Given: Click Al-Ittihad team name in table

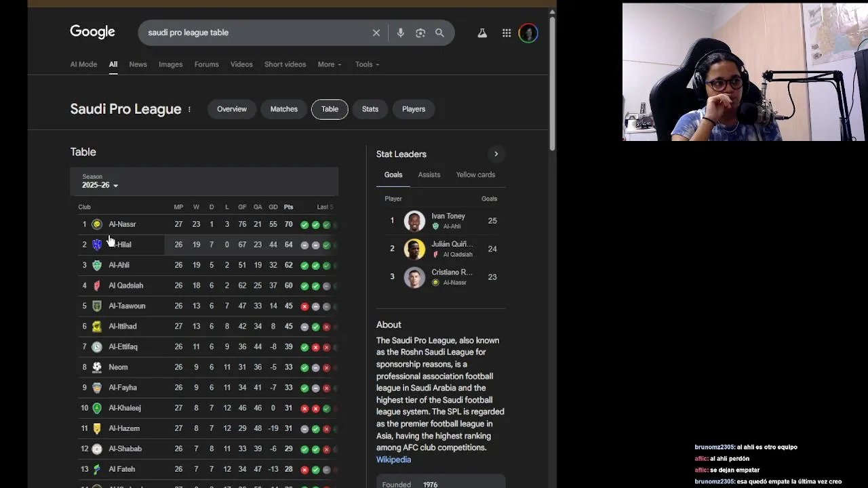Looking at the screenshot, I should 123,326.
